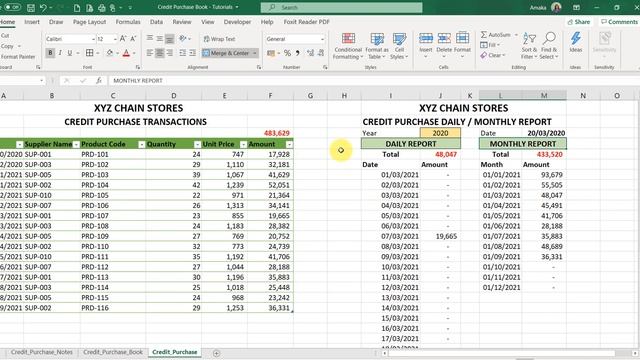Click the Comments button
The height and width of the screenshot is (360, 640).
(x=619, y=22)
